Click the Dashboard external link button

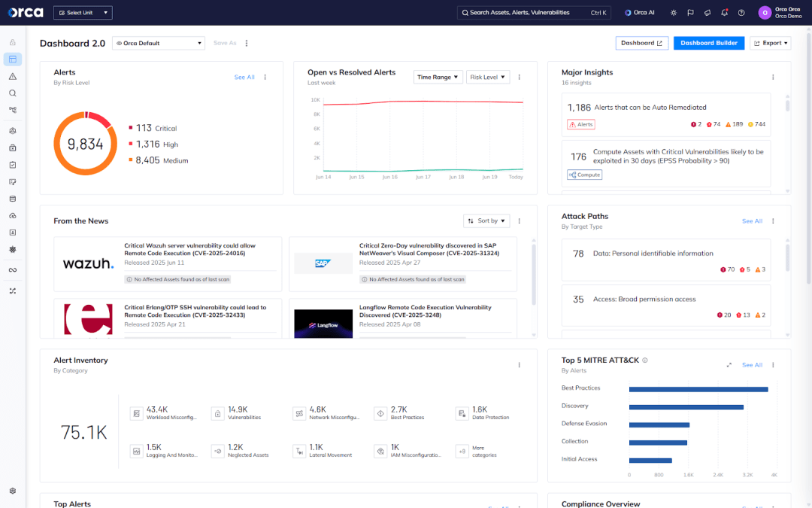tap(641, 43)
